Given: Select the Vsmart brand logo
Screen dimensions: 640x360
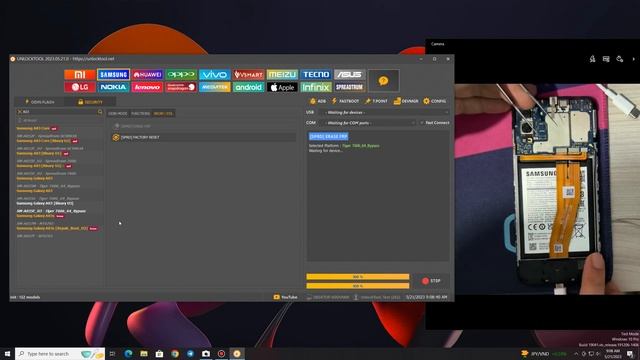Looking at the screenshot, I should pos(249,74).
